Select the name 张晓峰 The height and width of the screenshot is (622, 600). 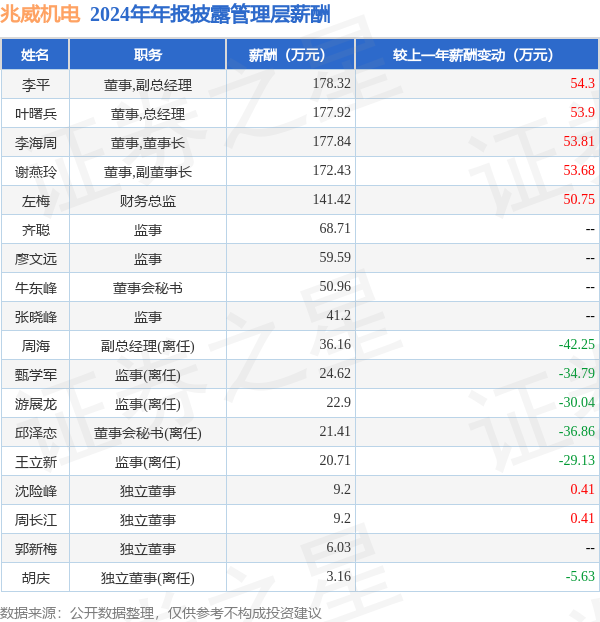tap(35, 317)
